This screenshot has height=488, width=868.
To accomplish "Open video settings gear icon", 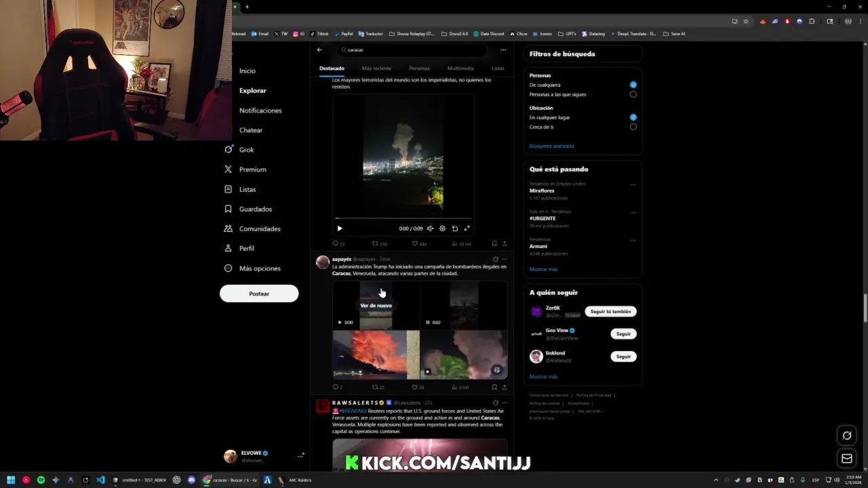I will click(x=442, y=228).
